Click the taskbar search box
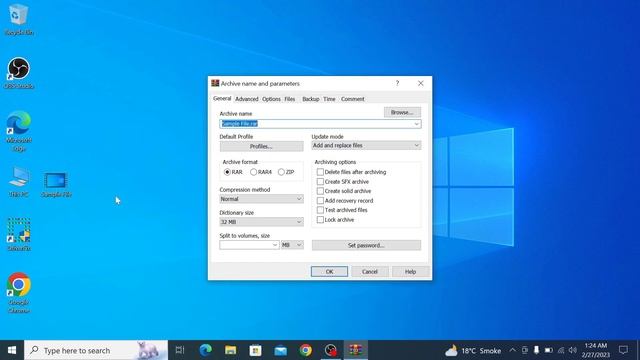 pyautogui.click(x=96, y=350)
